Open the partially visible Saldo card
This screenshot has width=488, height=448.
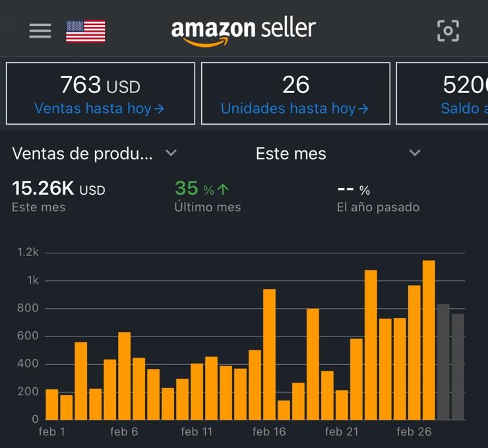pyautogui.click(x=442, y=94)
